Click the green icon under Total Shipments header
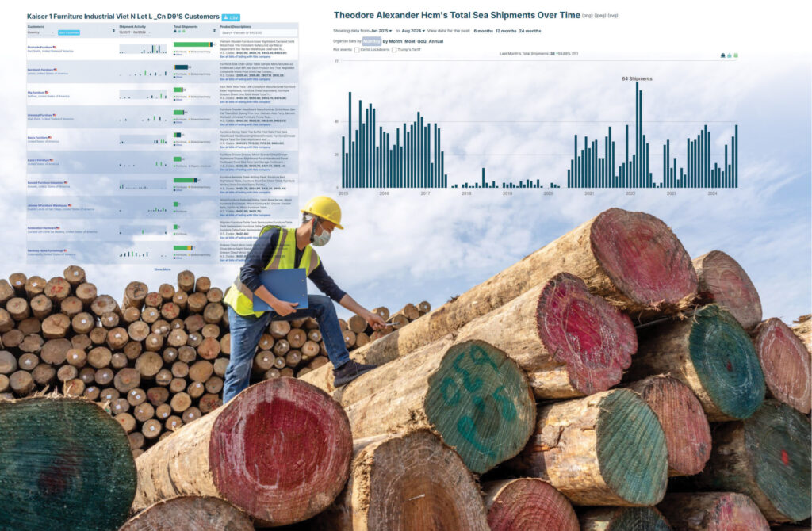812x531 pixels. click(x=183, y=32)
